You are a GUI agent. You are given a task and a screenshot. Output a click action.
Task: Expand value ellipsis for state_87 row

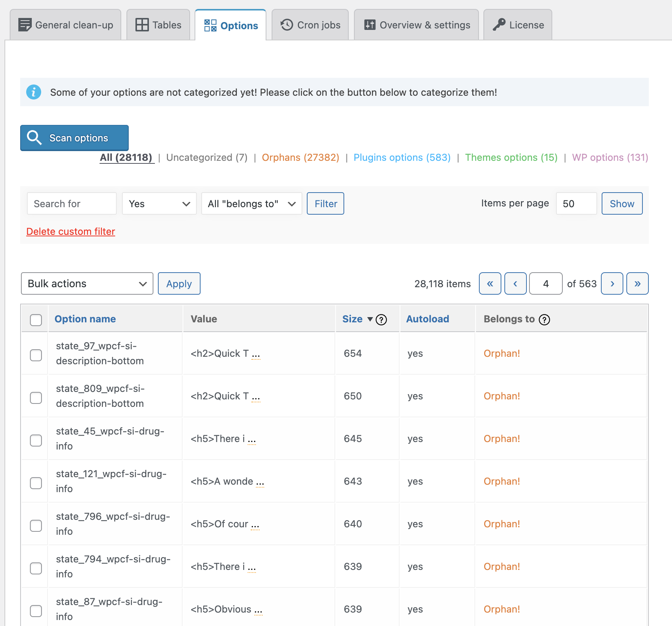pos(259,610)
